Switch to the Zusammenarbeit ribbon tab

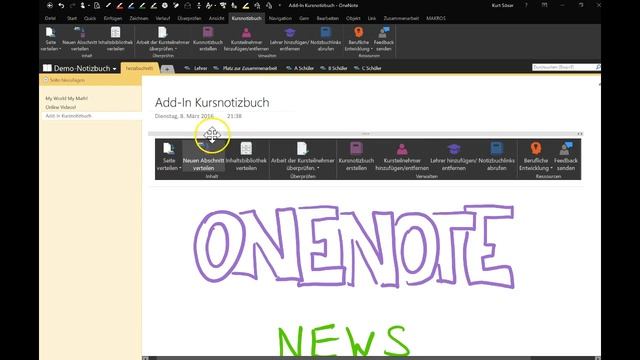(x=401, y=18)
